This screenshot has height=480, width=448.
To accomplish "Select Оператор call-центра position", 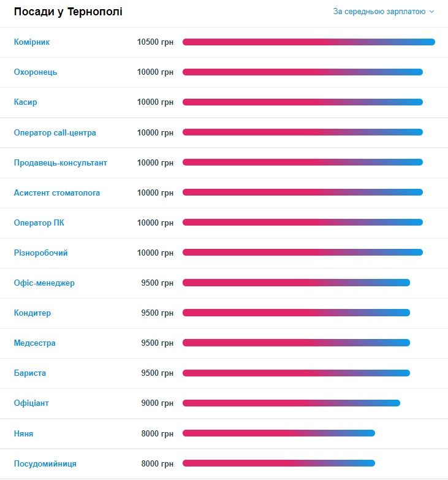I will (x=55, y=132).
